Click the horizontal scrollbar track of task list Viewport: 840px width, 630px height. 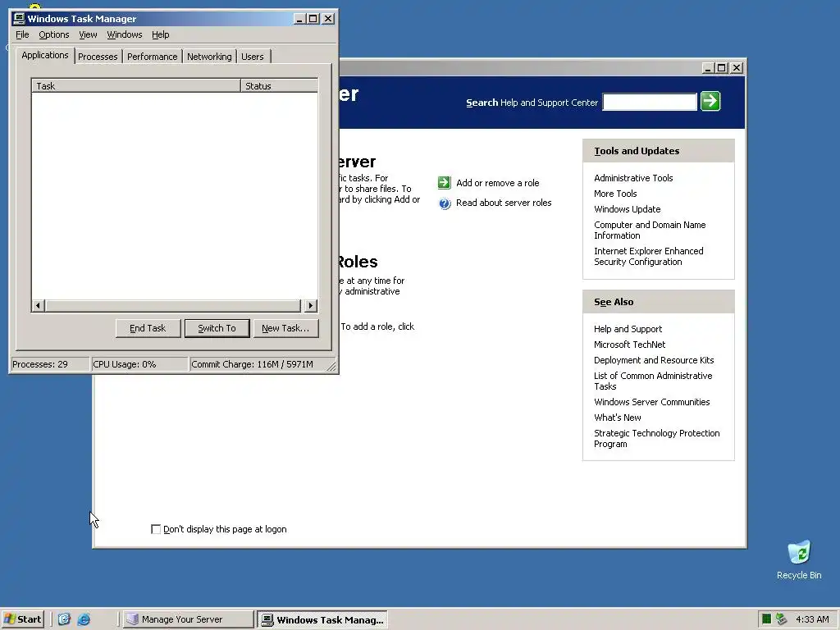click(174, 306)
